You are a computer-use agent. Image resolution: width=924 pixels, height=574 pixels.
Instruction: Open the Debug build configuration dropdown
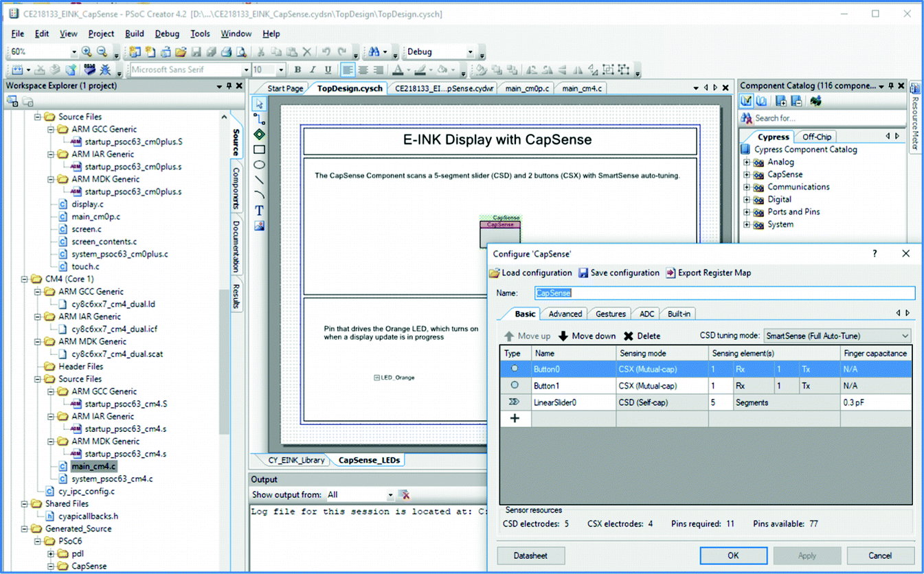tap(470, 52)
